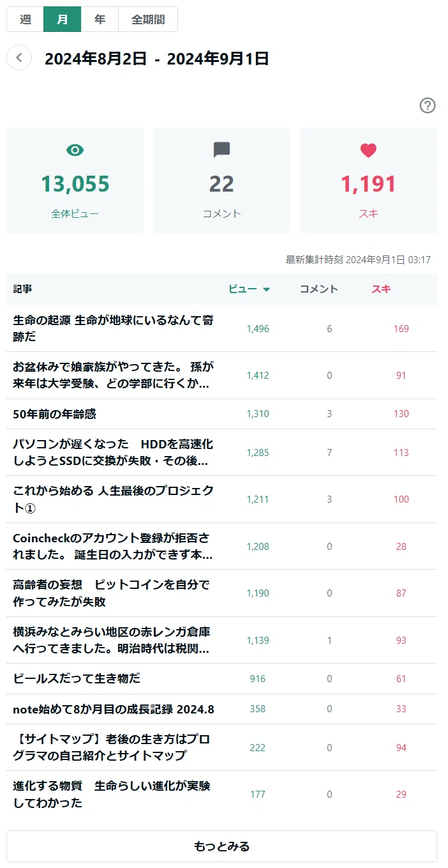Click the 13,055 全体ビュー summary card

coord(75,181)
